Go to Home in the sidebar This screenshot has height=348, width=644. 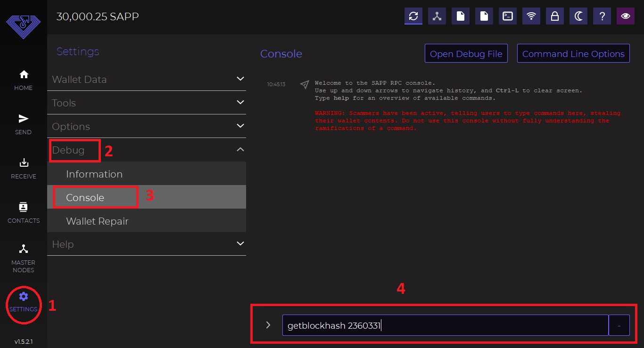(x=24, y=80)
